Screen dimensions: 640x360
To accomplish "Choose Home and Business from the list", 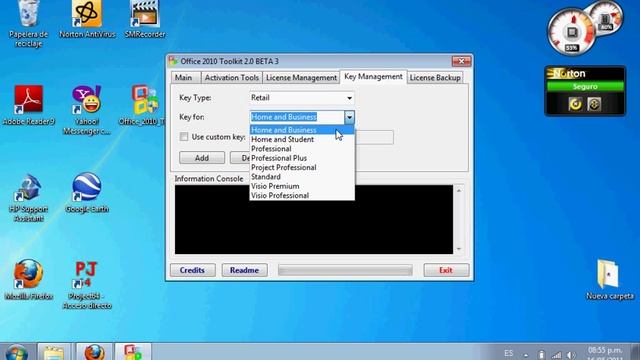I will click(302, 130).
